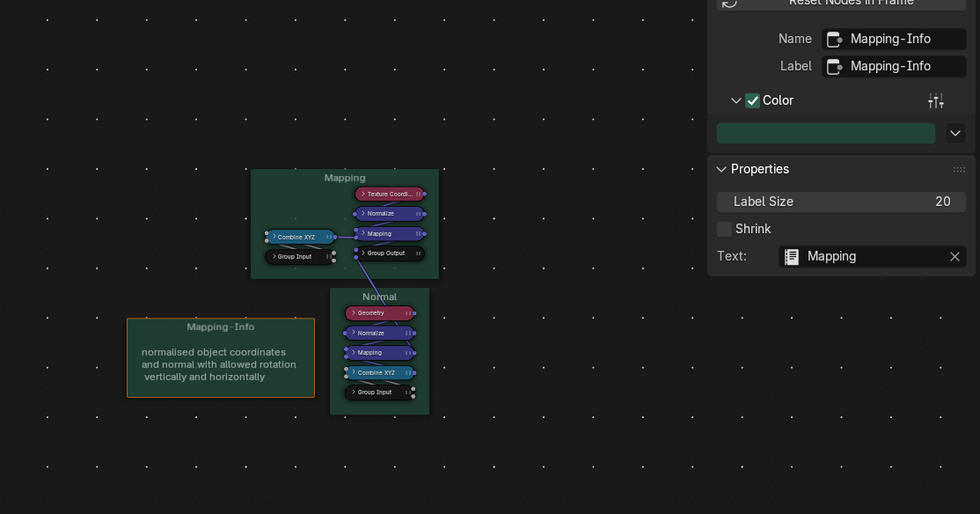Enable the Shrink checkbox
Image resolution: width=980 pixels, height=514 pixels.
pyautogui.click(x=724, y=229)
